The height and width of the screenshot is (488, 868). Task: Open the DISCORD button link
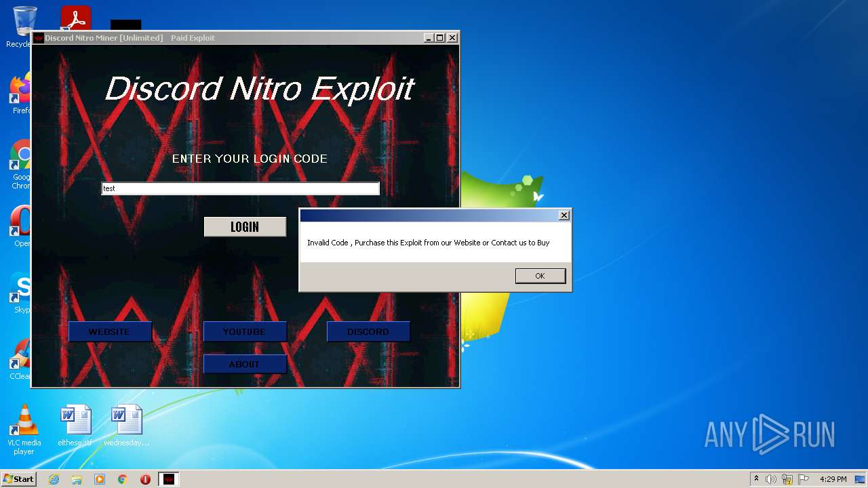pyautogui.click(x=368, y=331)
